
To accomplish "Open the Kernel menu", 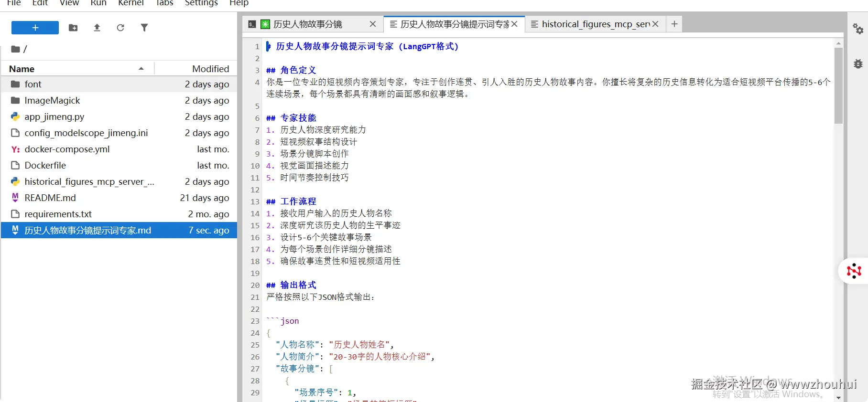I will 131,3.
